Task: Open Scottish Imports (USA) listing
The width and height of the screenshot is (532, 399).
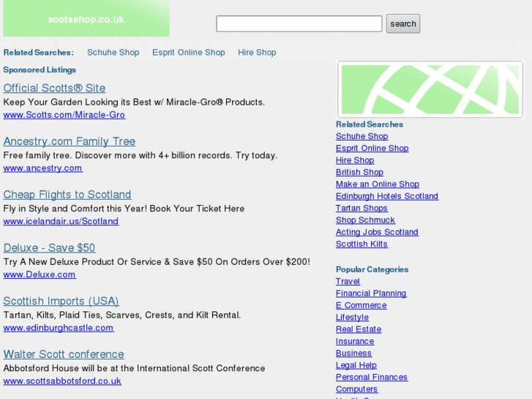Action: [x=61, y=301]
